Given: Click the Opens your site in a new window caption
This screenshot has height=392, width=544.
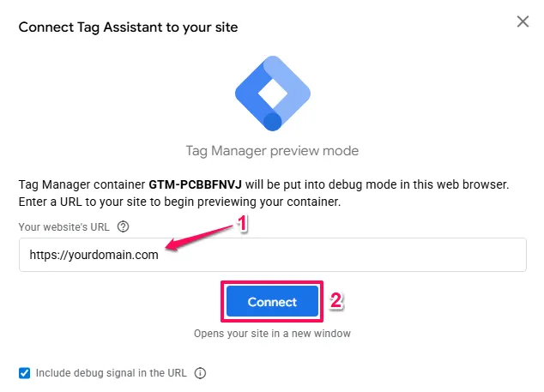Looking at the screenshot, I should pyautogui.click(x=272, y=333).
